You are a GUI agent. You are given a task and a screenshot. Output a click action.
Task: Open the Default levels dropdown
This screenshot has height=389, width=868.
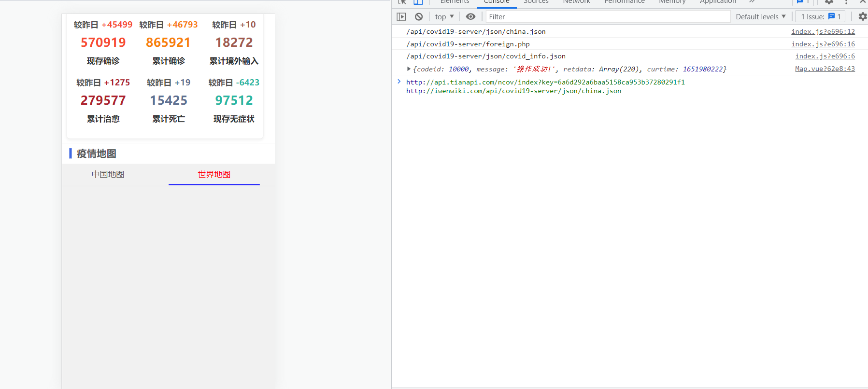coord(761,16)
